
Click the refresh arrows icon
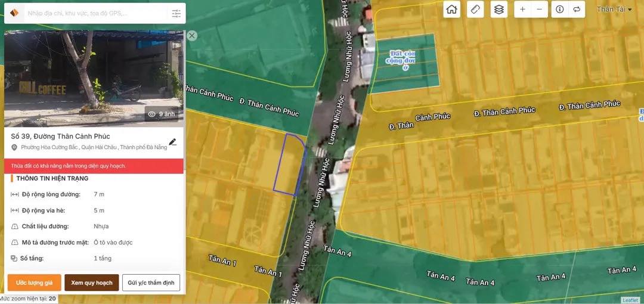[x=577, y=9]
